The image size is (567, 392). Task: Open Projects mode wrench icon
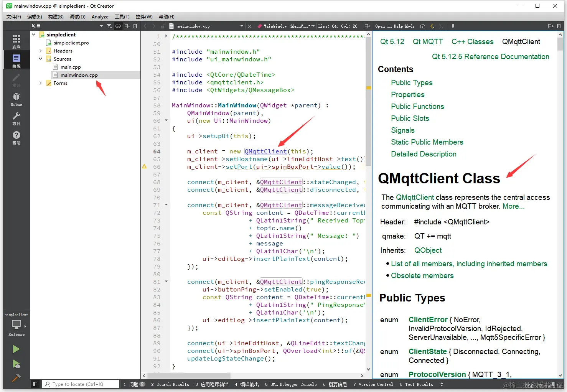click(x=16, y=118)
